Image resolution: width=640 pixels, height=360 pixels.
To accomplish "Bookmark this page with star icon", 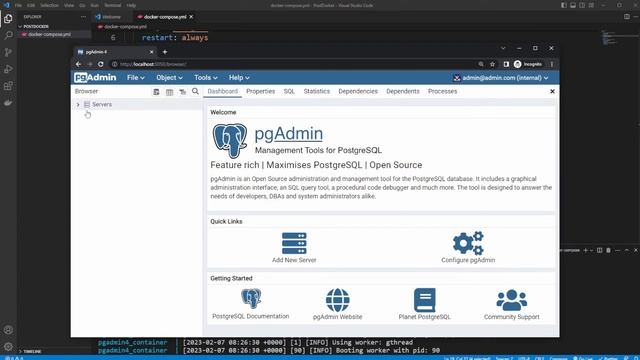I will click(x=493, y=64).
